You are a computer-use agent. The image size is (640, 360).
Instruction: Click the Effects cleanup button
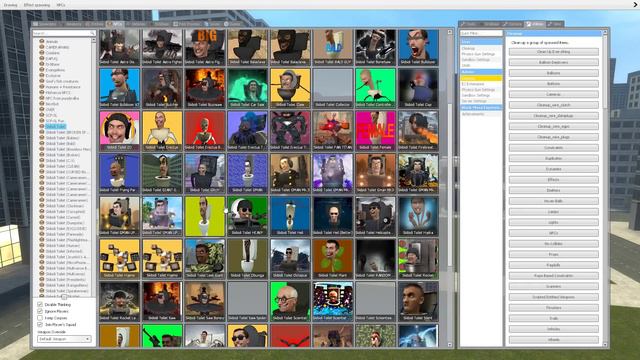[x=553, y=180]
